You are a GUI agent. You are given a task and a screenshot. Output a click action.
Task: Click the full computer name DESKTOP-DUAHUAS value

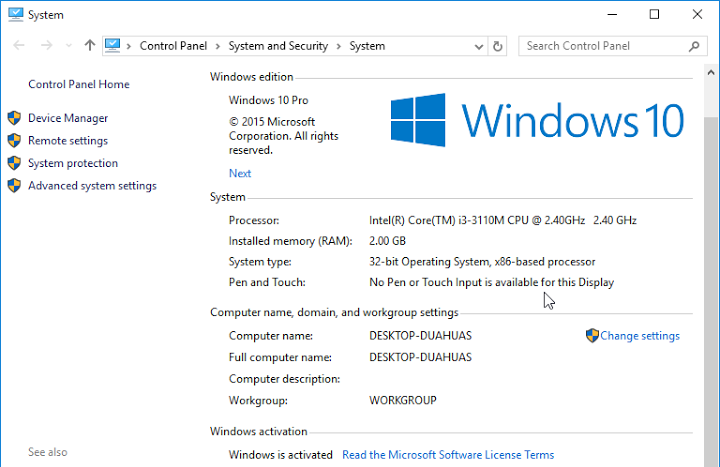pos(420,357)
